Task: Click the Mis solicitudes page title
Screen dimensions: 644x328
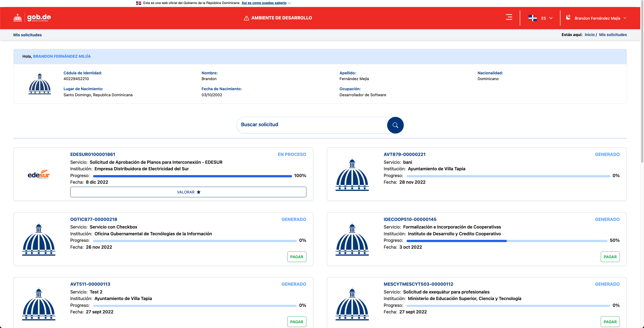Action: tap(27, 35)
